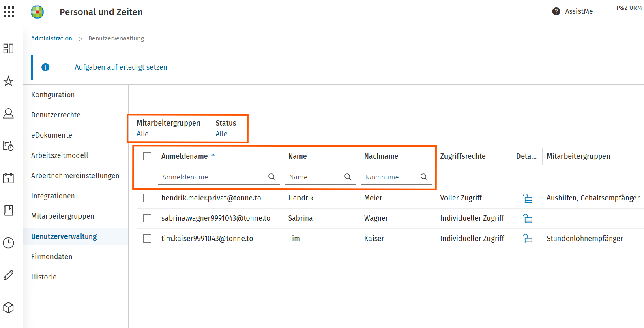Open Firmendaten menu entry
Screen dimensions: 644x328
click(52, 257)
